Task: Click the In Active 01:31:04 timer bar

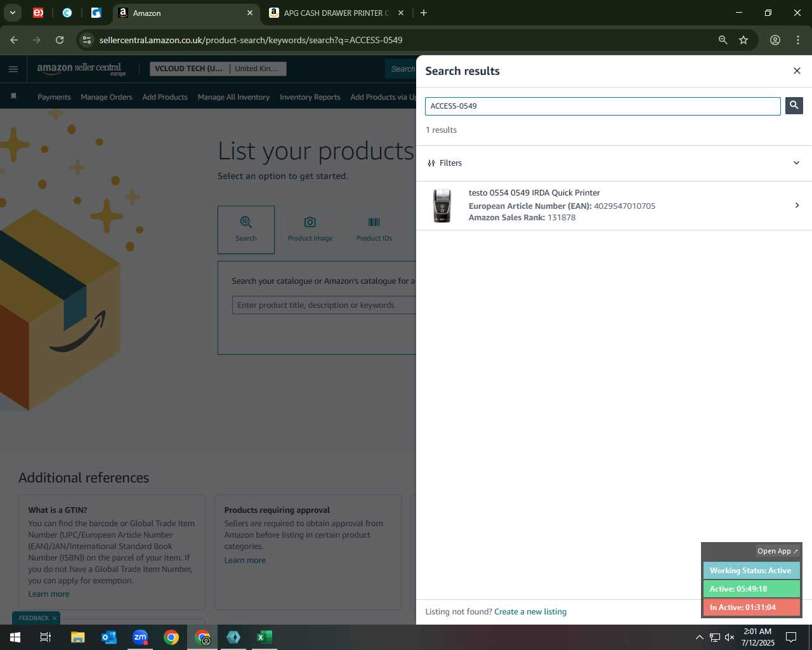Action: [x=751, y=607]
